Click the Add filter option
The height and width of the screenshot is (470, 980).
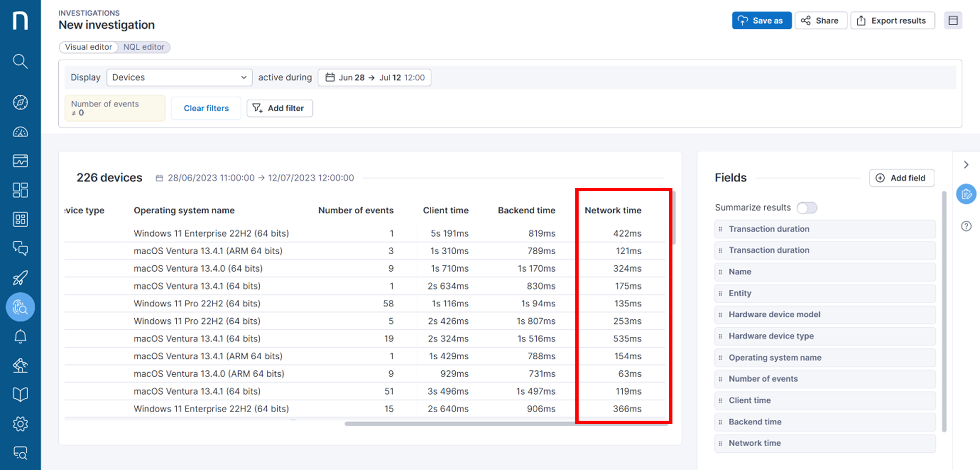280,108
